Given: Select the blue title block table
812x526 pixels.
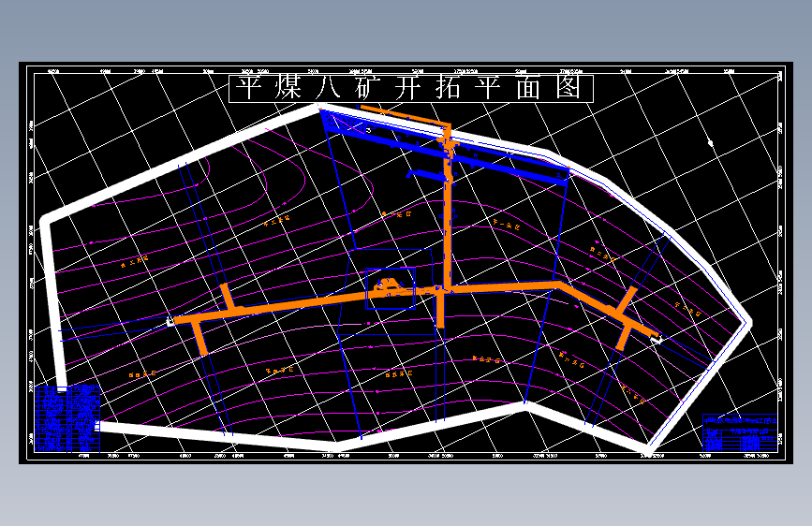Looking at the screenshot, I should pos(740,432).
